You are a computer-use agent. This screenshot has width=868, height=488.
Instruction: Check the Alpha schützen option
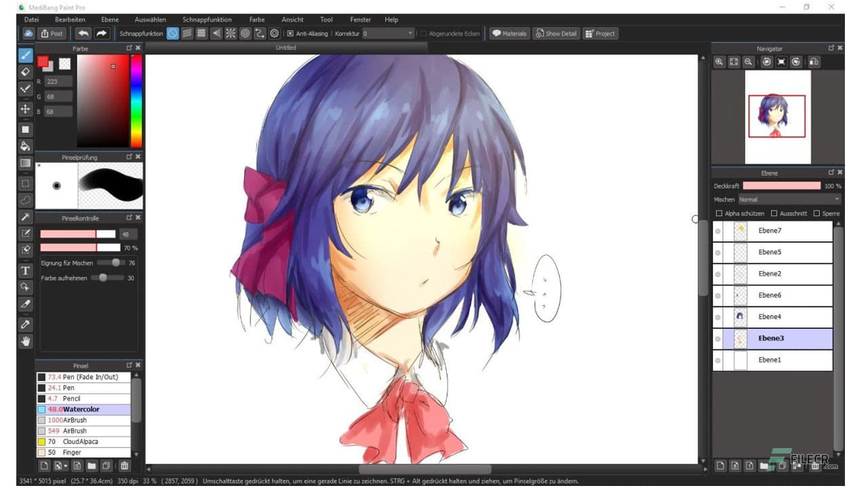(x=719, y=213)
